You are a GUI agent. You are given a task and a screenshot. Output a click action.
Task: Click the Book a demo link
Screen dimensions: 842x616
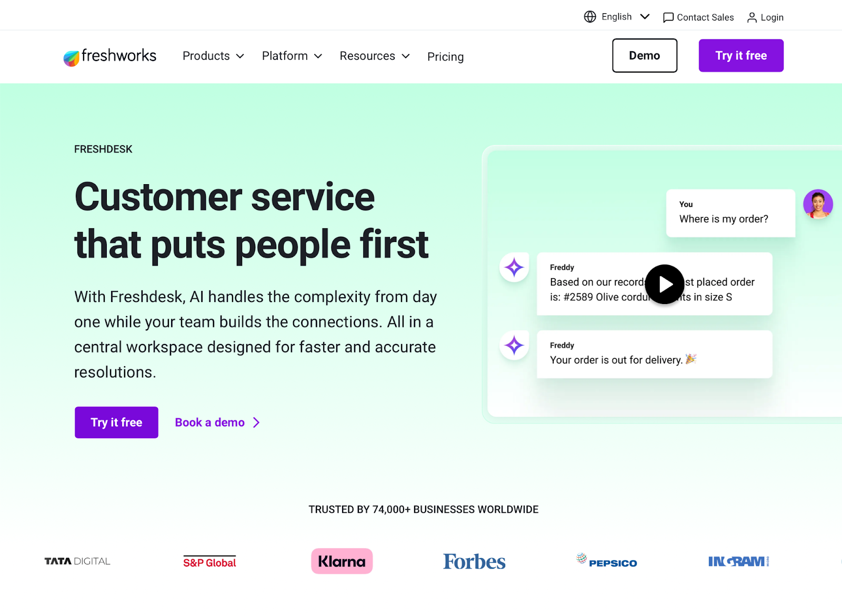pos(217,422)
